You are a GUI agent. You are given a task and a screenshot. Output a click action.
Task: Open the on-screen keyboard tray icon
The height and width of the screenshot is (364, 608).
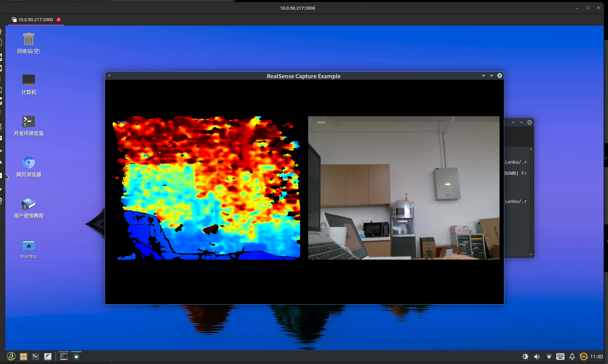coord(560,357)
